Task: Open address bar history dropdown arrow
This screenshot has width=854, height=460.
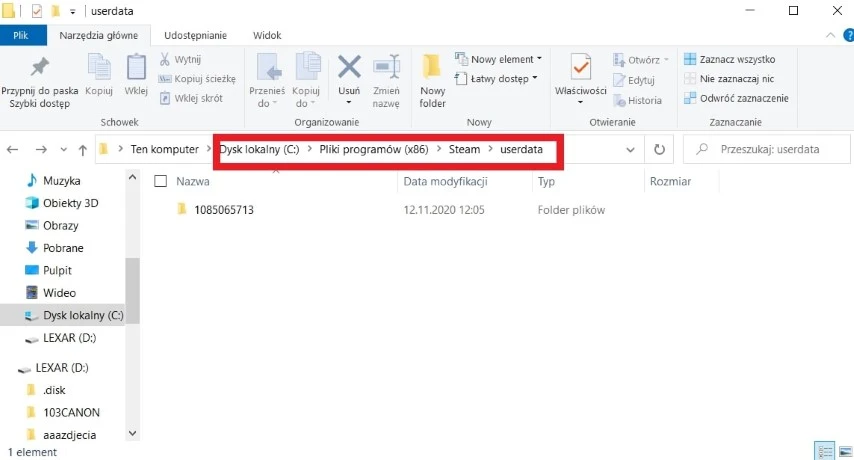Action: pos(630,150)
